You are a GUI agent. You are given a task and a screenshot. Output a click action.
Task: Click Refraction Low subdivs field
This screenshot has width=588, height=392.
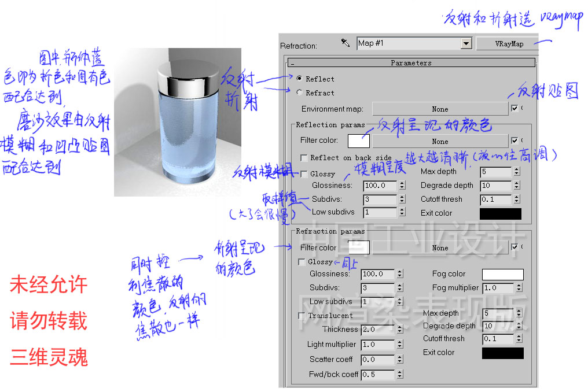tap(377, 302)
